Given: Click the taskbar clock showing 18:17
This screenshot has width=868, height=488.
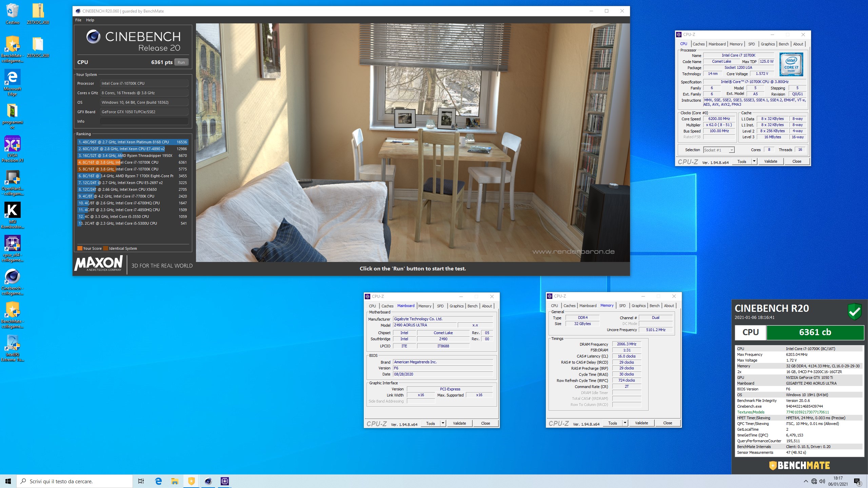Looking at the screenshot, I should click(838, 481).
